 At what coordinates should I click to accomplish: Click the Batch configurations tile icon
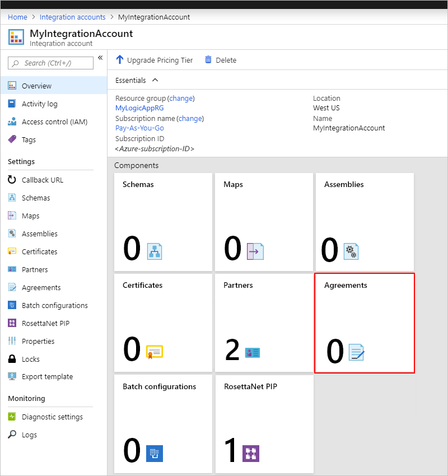155,454
